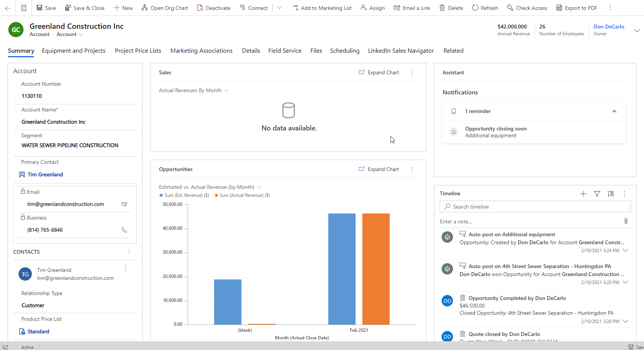The width and height of the screenshot is (644, 350).
Task: Go back using the back arrow
Action: point(8,8)
